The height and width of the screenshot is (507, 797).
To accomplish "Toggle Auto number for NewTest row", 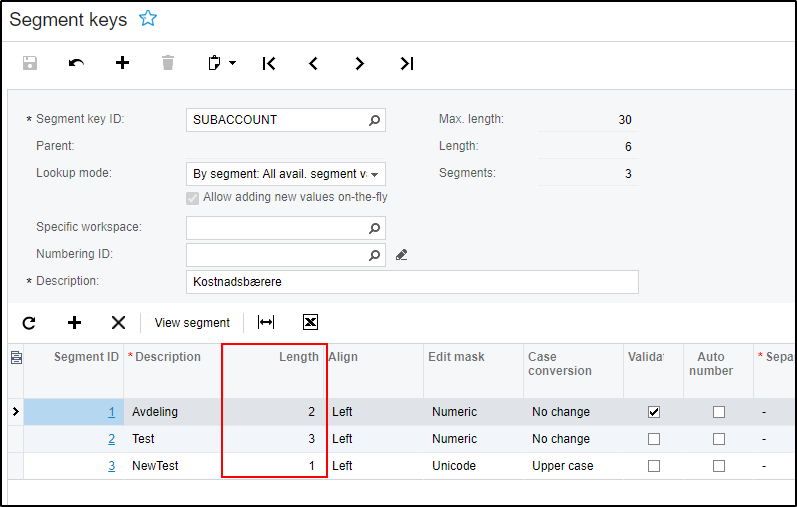I will pyautogui.click(x=718, y=466).
